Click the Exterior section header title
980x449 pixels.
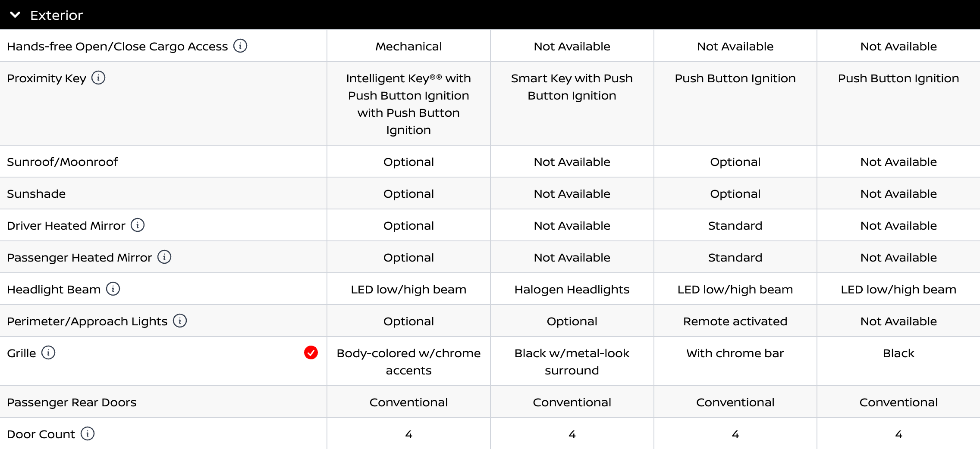[x=57, y=16]
